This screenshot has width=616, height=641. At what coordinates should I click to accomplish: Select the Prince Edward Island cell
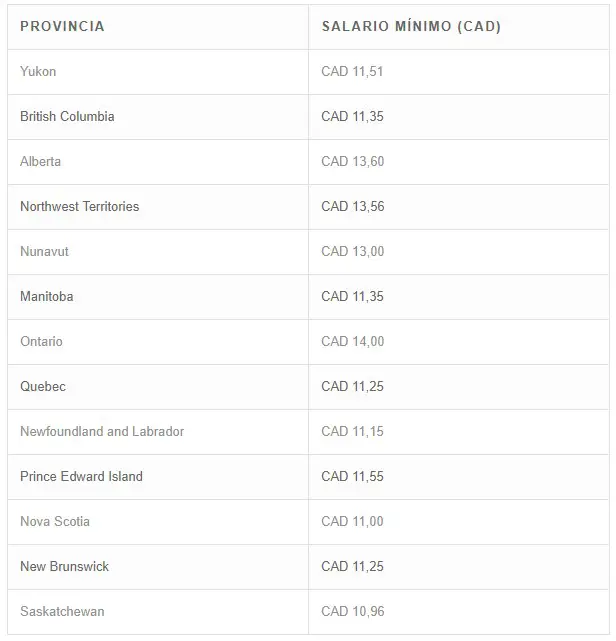(x=81, y=476)
